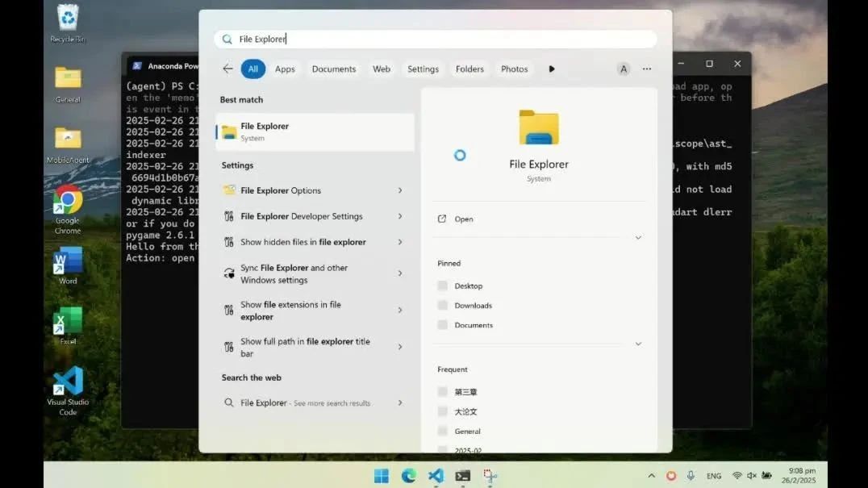Select the Photos filter tab
868x488 pixels.
click(515, 69)
